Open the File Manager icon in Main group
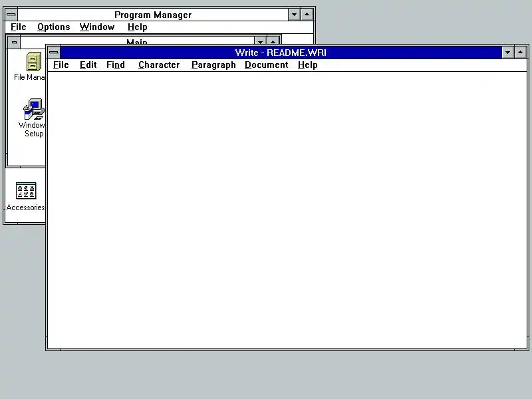Screen dimensions: 532x399 click(x=34, y=62)
